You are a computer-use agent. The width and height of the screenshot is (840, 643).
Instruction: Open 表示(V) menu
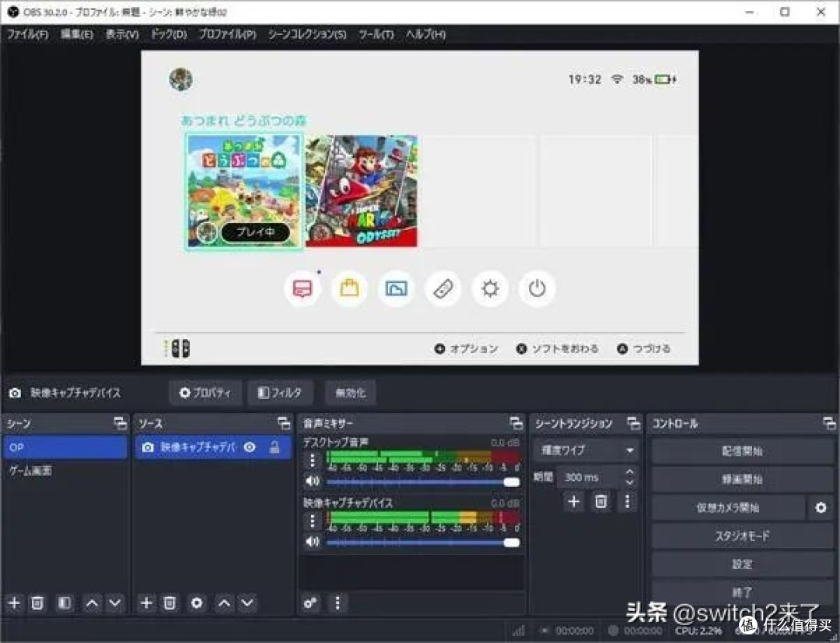[122, 34]
